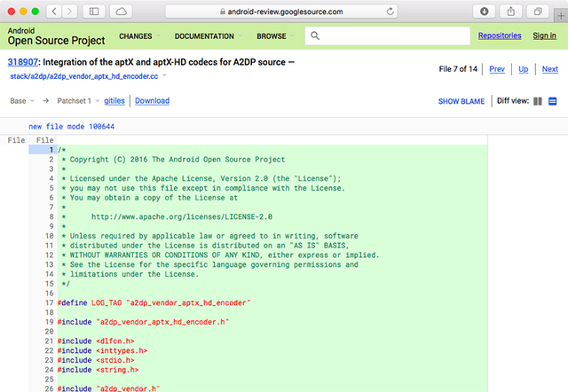The height and width of the screenshot is (392, 568).
Task: Click the #include <stdio.h> line
Action: coord(96,360)
